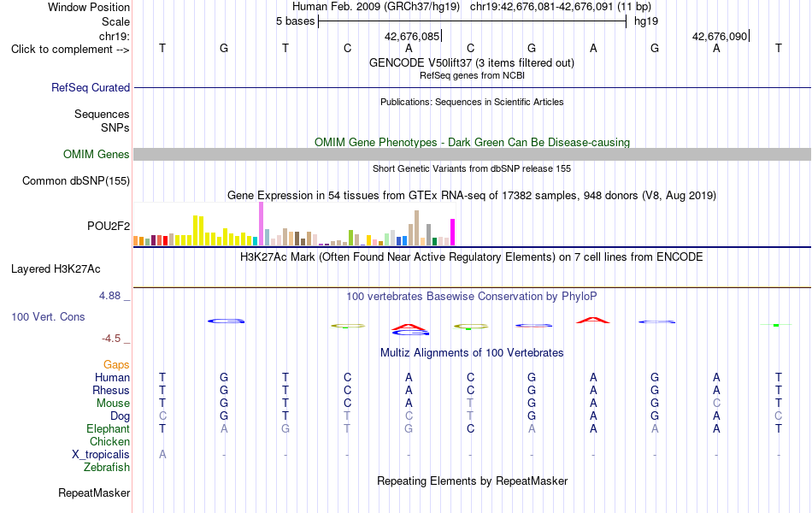Click 'Repeating Elements by RepeatMasker' title

click(472, 481)
